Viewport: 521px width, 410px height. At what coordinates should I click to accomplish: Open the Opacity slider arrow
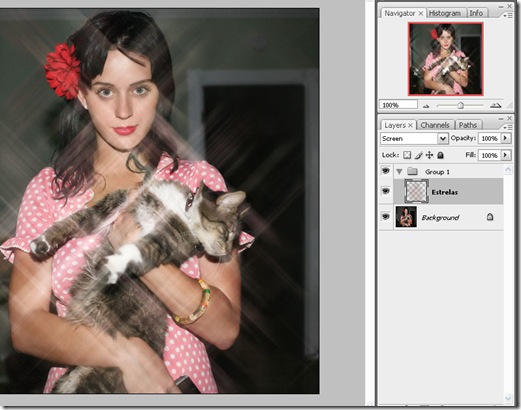(x=506, y=138)
